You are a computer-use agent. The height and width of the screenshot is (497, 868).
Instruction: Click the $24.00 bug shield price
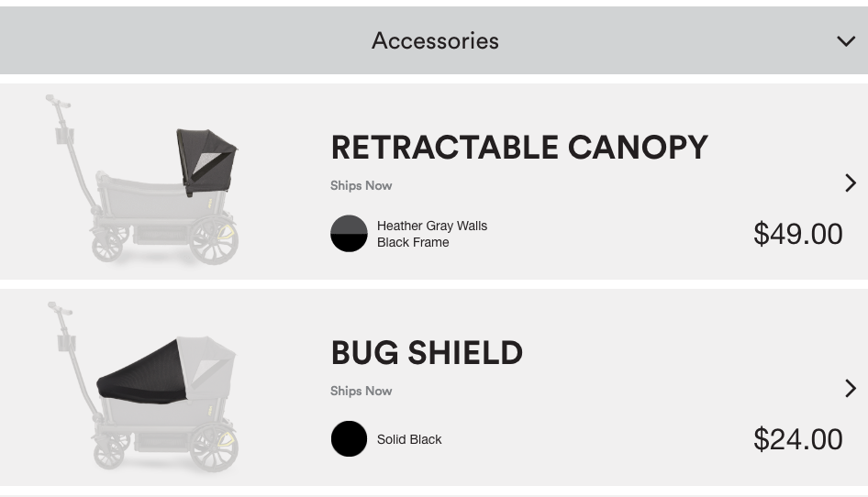[x=797, y=439]
